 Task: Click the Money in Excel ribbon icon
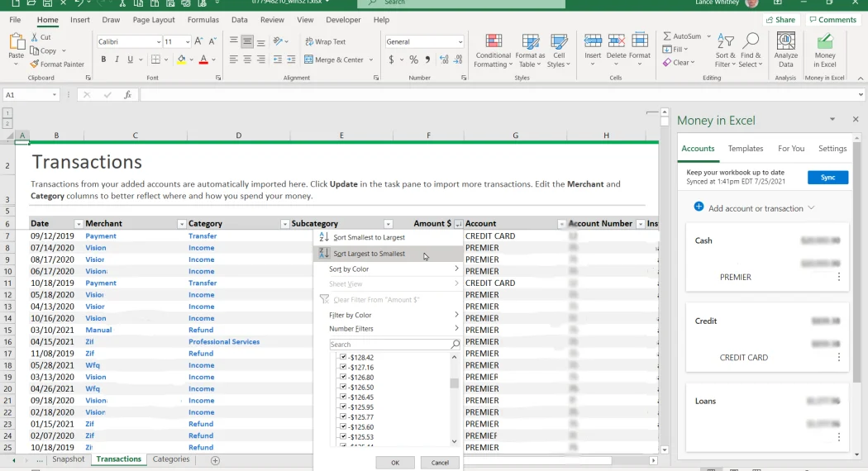(825, 41)
